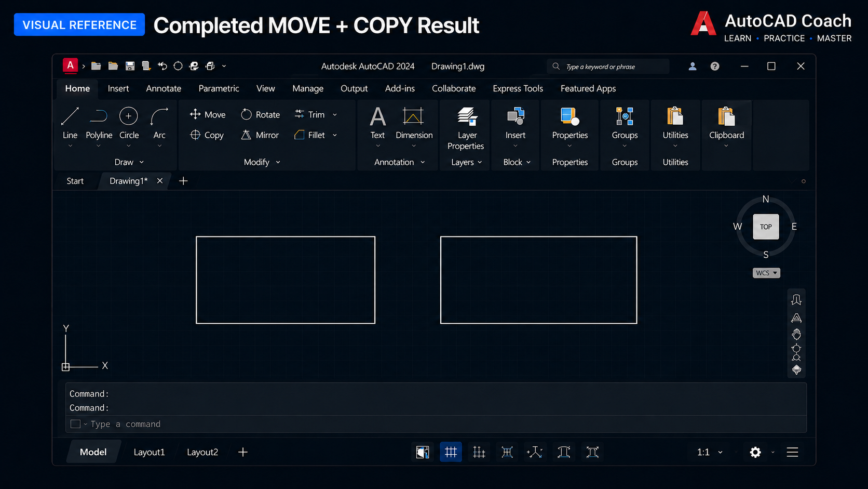Open Layer Properties
The image size is (868, 489).
466,128
